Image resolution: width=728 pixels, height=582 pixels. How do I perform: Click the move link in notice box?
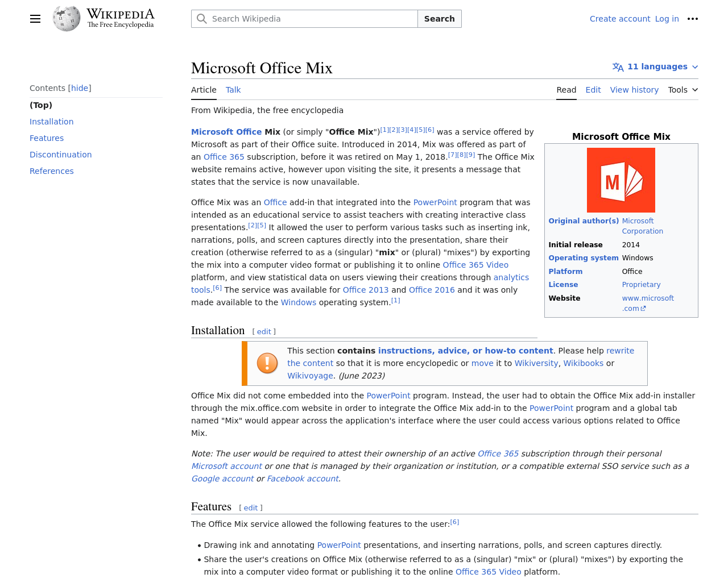482,363
